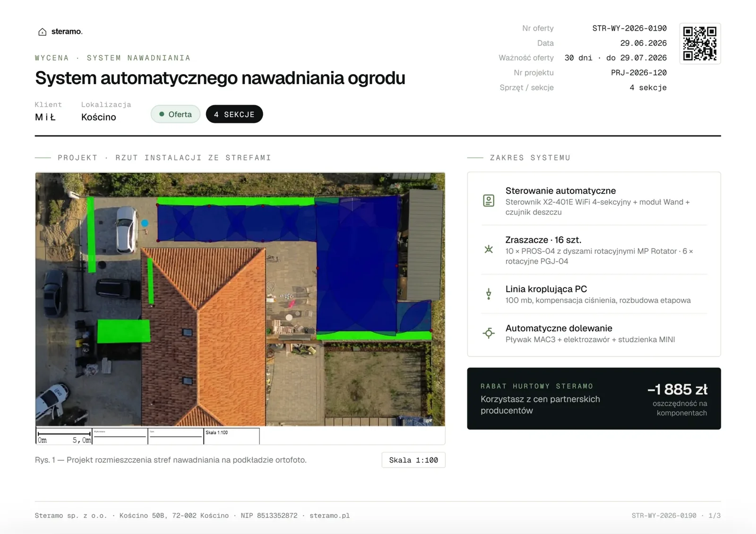Select the Oferta status badge
Screen dimensions: 756x534
click(175, 114)
